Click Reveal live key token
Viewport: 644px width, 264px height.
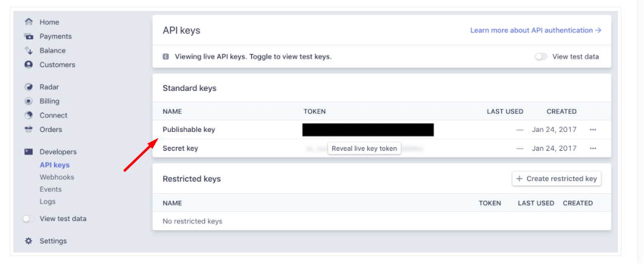pyautogui.click(x=364, y=148)
